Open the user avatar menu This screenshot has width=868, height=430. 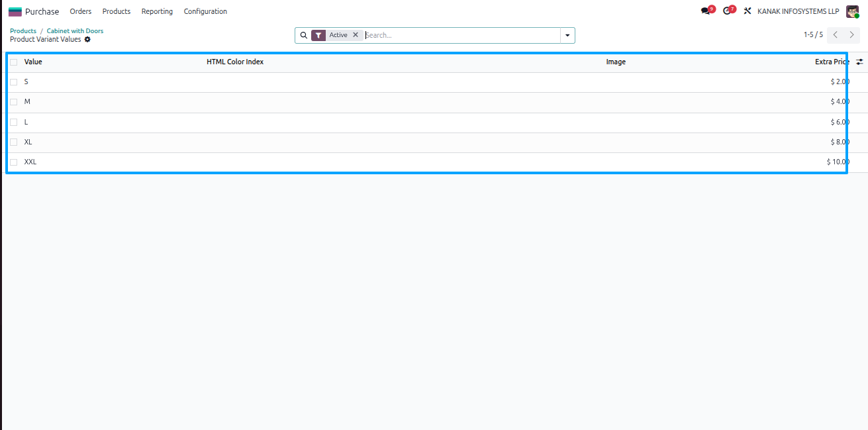click(x=852, y=11)
